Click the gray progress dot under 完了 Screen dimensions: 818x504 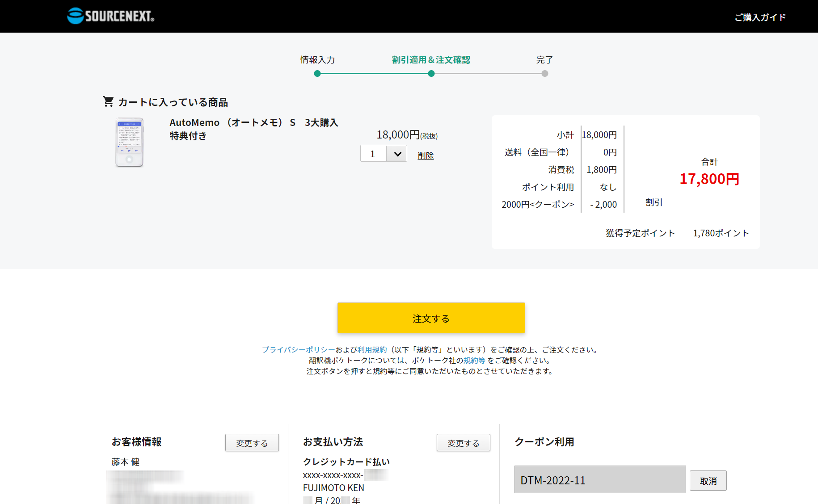coord(545,74)
